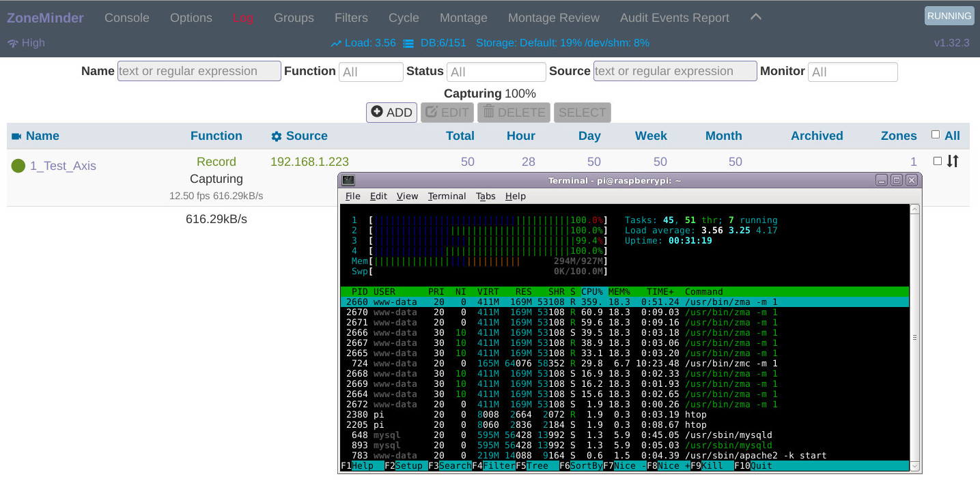Click F5 Tree in htop

pos(537,465)
